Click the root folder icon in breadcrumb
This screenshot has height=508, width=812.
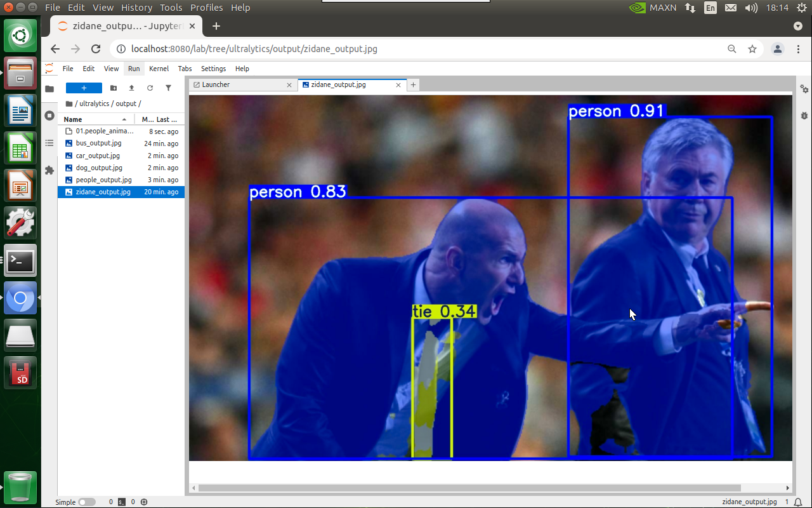69,104
